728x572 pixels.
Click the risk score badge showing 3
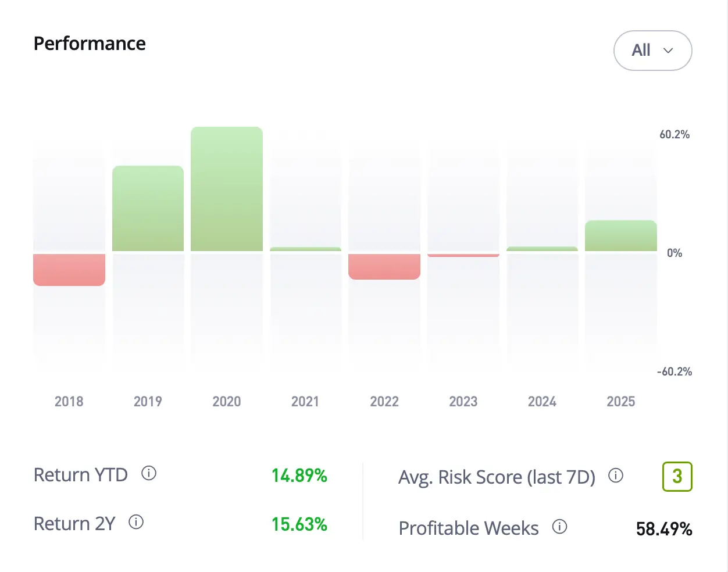677,477
